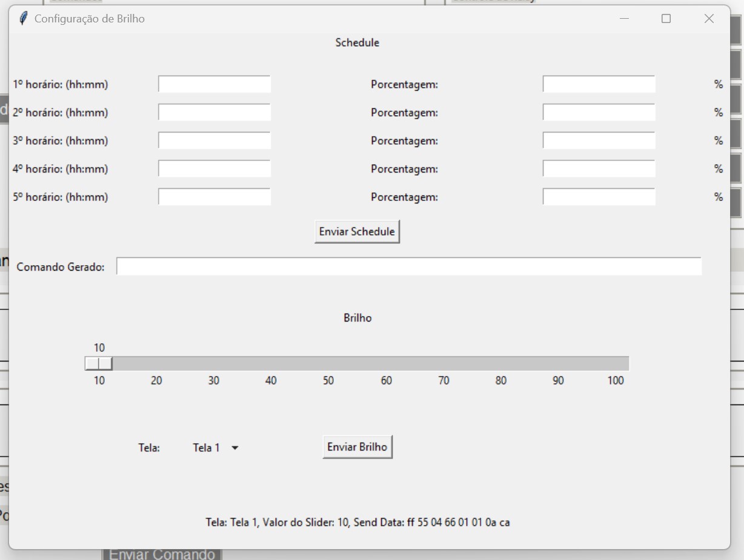Click the 5º horário time input field
Image resolution: width=744 pixels, height=560 pixels.
point(214,197)
